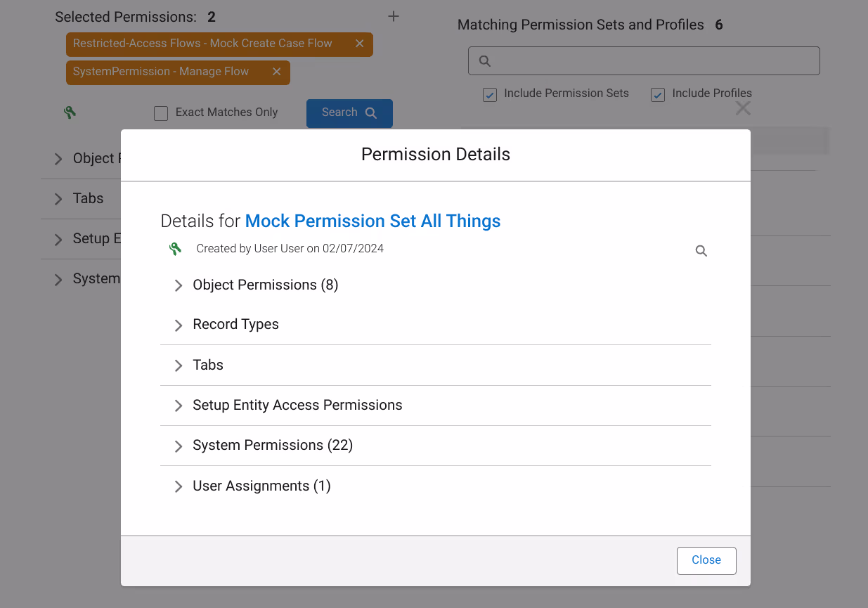Click the green key icon below pills
The height and width of the screenshot is (608, 868).
click(x=70, y=112)
